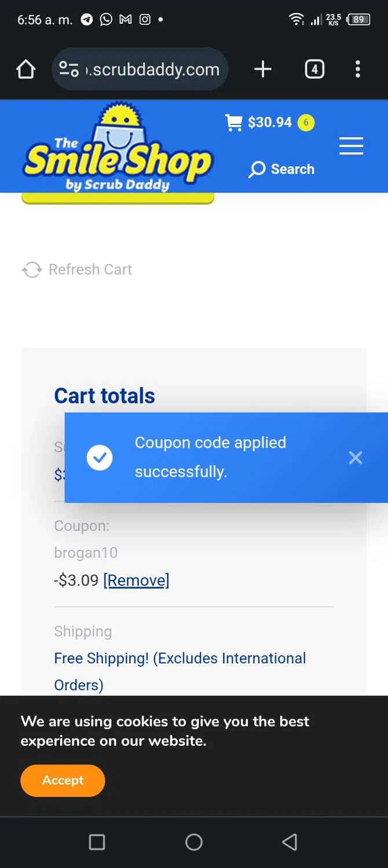This screenshot has height=868, width=388.
Task: Tap the Search label in header
Action: [x=292, y=170]
